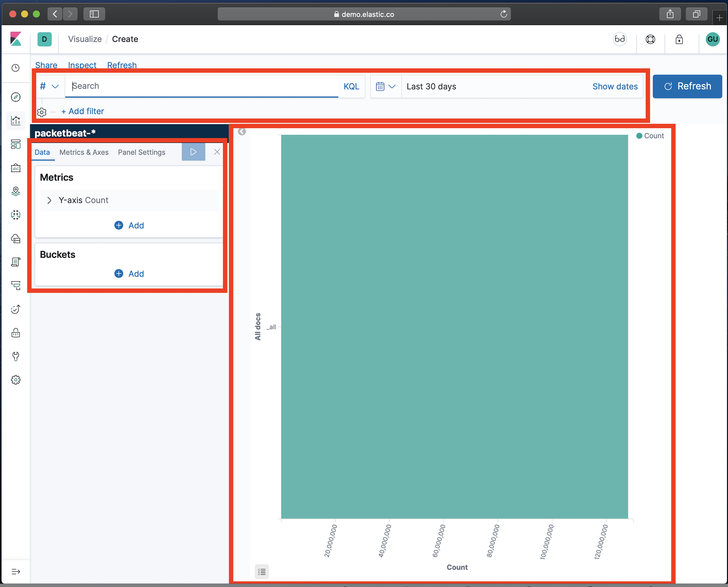This screenshot has width=728, height=587.
Task: Open the help lifebuoy icon
Action: [650, 39]
